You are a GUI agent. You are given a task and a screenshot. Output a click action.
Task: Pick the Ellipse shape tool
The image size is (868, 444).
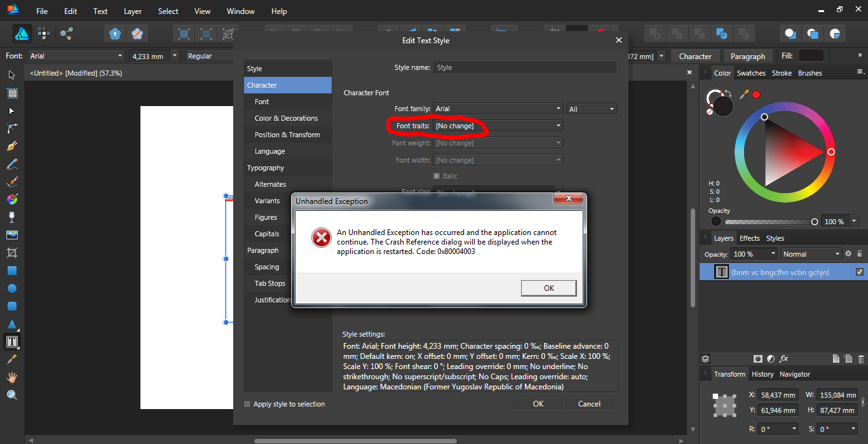tap(11, 288)
